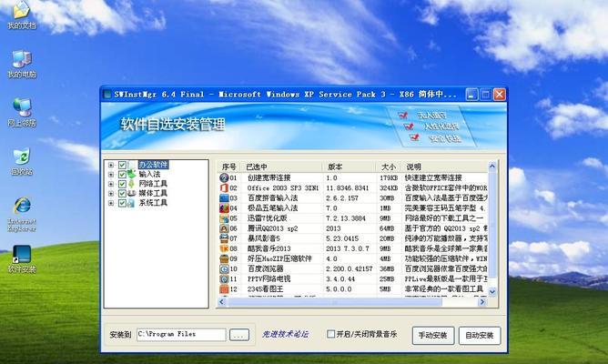Click the horizontal scrollbar thumb in list
The height and width of the screenshot is (364, 608).
[335, 302]
